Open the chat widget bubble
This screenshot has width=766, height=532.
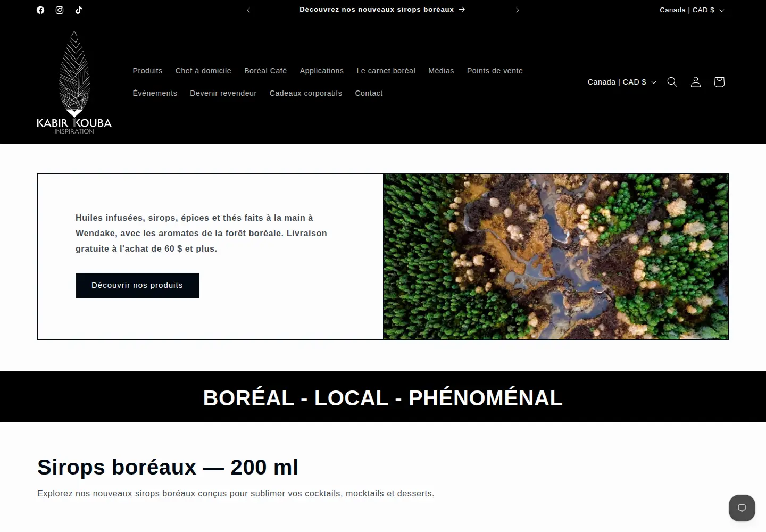(x=742, y=508)
